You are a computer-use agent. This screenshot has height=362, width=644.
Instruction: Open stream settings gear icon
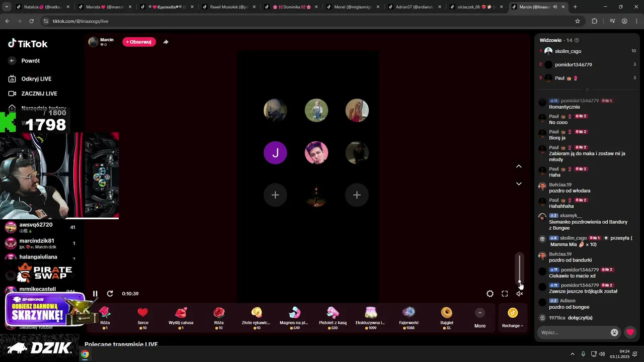[490, 294]
